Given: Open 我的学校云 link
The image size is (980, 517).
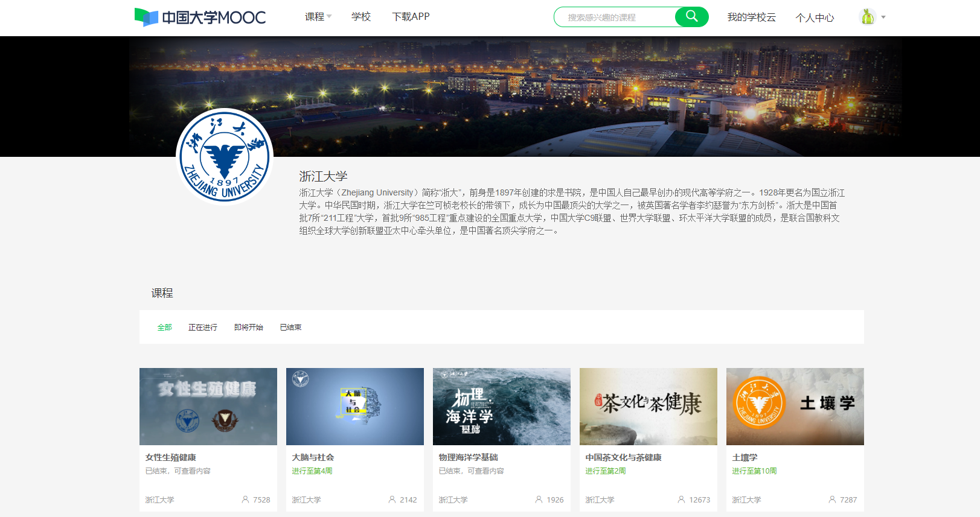Looking at the screenshot, I should point(751,17).
